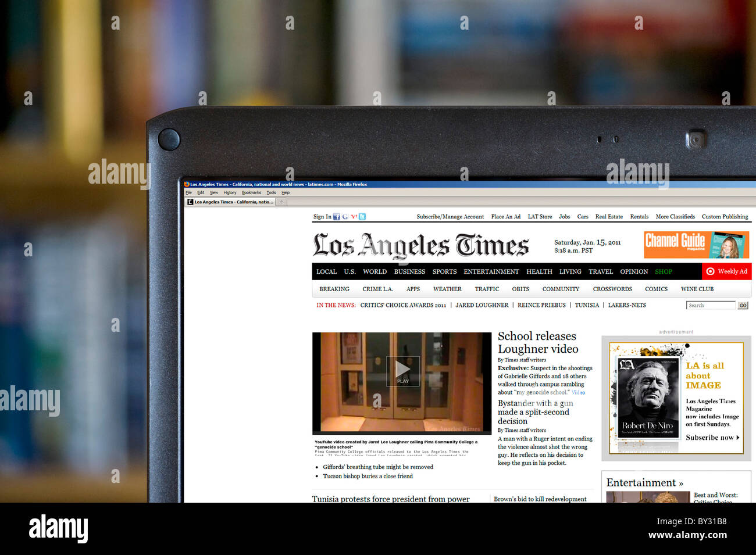The height and width of the screenshot is (555, 756).
Task: Open the Edit menu
Action: click(201, 192)
